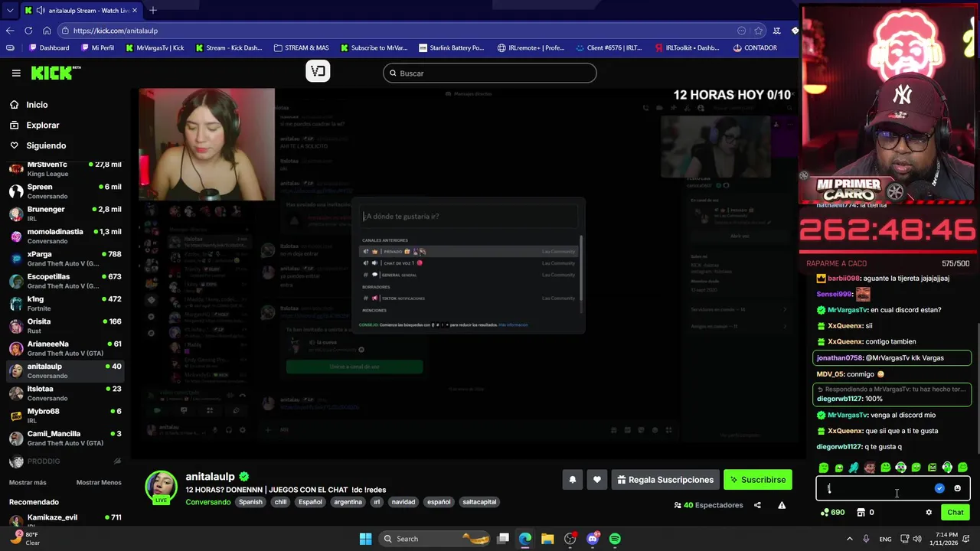The width and height of the screenshot is (980, 551).
Task: Go to browser home icon
Action: [47, 31]
